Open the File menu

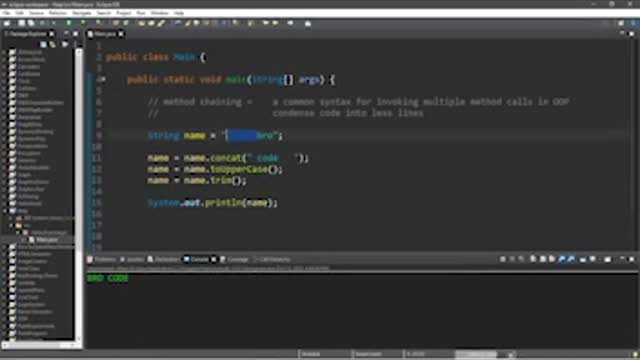6,13
